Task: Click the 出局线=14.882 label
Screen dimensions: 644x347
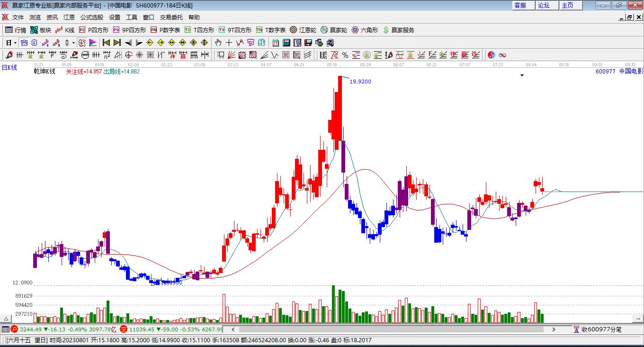Action: coord(122,72)
